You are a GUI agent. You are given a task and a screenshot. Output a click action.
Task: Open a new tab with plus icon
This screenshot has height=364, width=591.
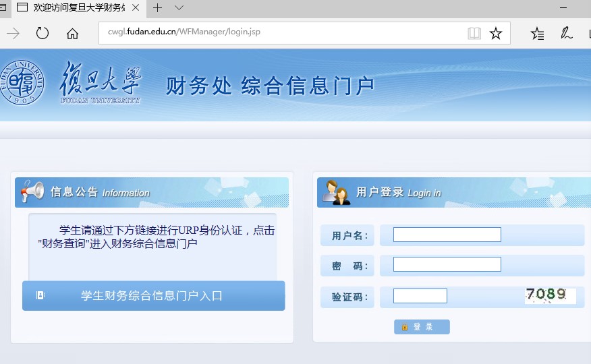point(158,7)
